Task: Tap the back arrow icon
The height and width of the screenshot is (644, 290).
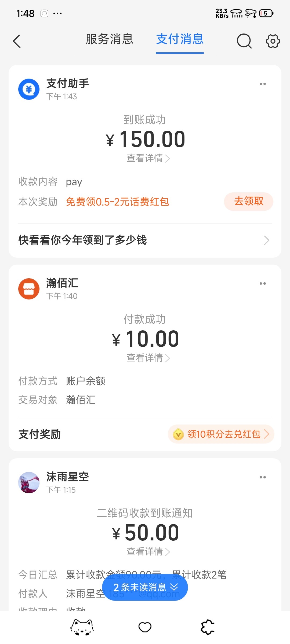Action: [x=17, y=41]
